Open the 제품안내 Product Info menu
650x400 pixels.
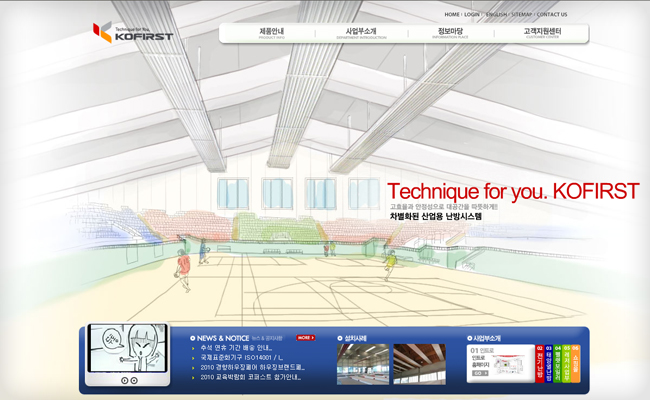[272, 33]
